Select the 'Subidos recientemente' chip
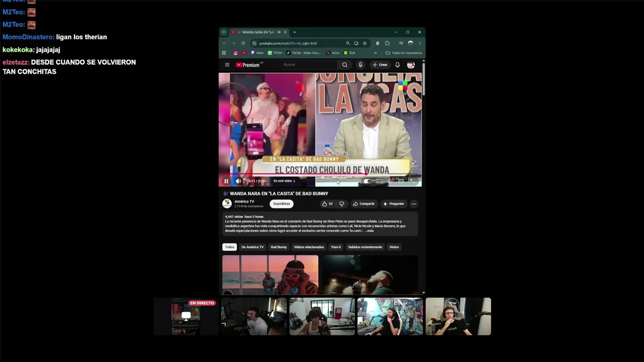 pos(365,247)
